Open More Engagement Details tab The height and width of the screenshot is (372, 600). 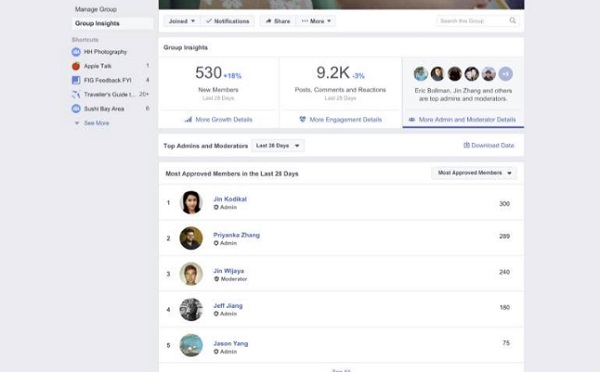coord(341,119)
